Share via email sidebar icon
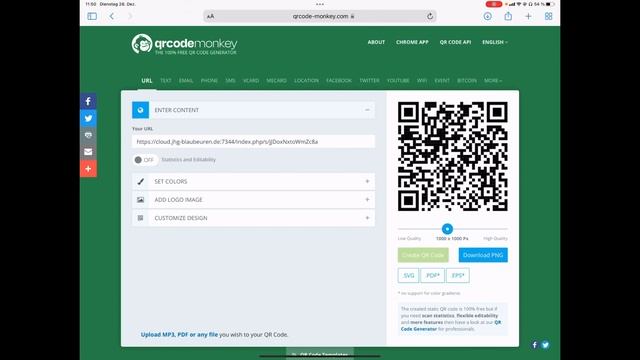 point(88,152)
